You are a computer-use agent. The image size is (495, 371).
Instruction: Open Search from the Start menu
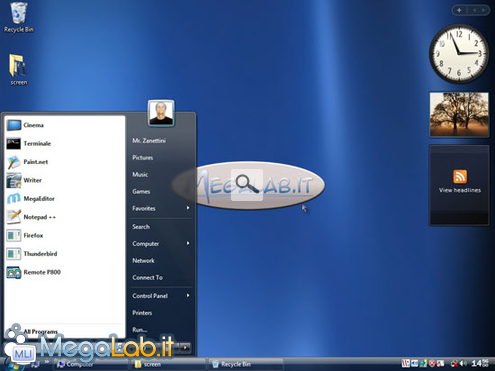pos(141,227)
